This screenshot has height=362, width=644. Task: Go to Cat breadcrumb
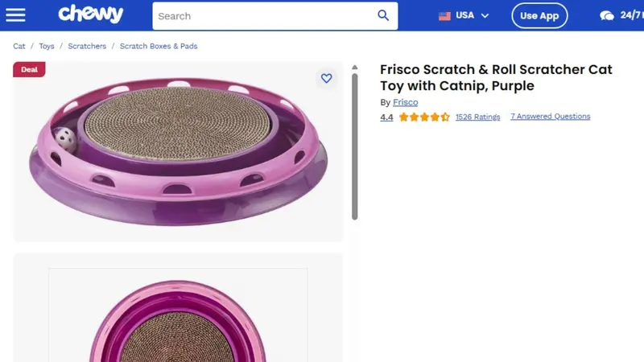click(x=19, y=46)
